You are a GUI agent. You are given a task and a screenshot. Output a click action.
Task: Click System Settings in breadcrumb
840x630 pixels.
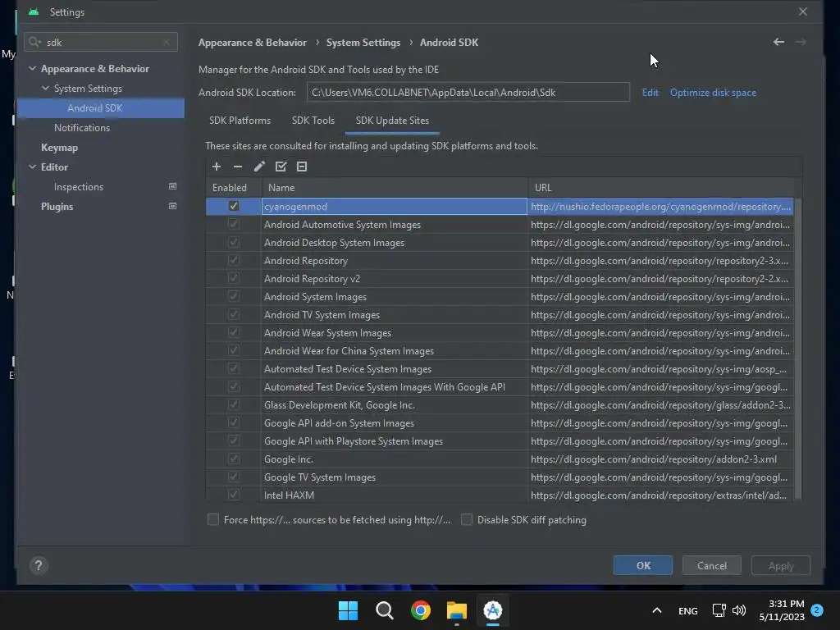pos(363,43)
